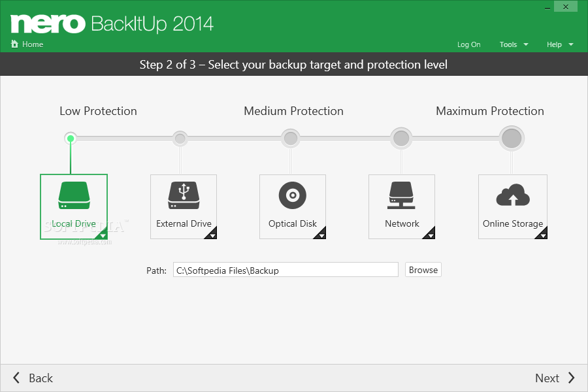This screenshot has width=588, height=392.
Task: Select the Local Drive hard disk icon
Action: click(74, 195)
